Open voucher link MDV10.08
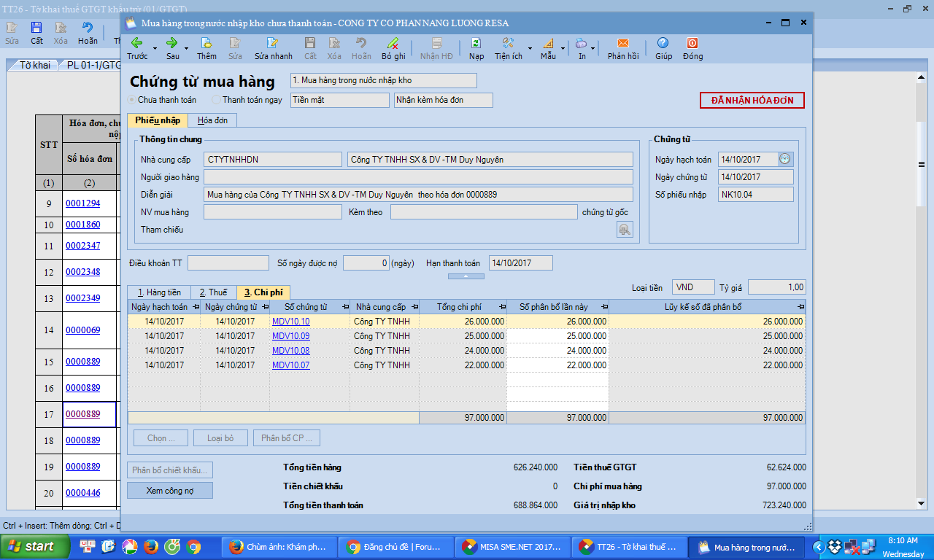Viewport: 934px width, 560px height. tap(290, 351)
